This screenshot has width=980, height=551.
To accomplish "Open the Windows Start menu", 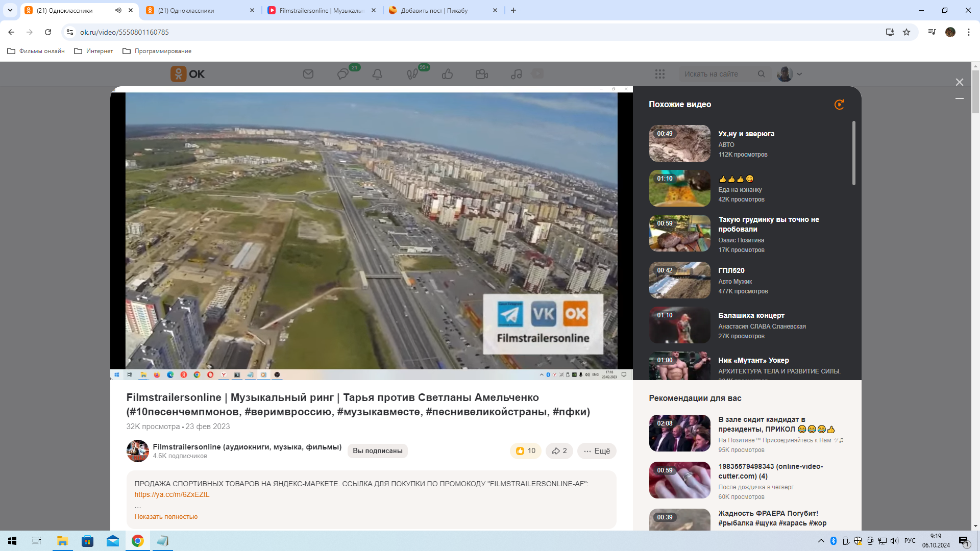I will [12, 541].
